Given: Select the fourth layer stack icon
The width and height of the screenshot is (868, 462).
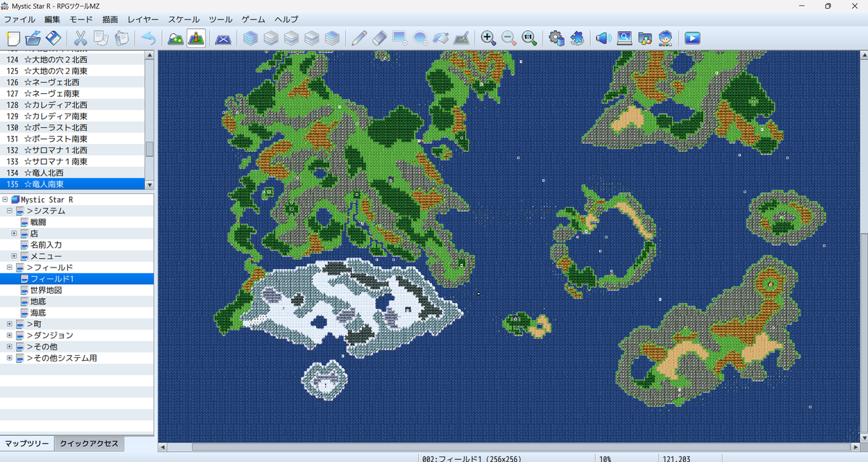Looking at the screenshot, I should pos(311,38).
